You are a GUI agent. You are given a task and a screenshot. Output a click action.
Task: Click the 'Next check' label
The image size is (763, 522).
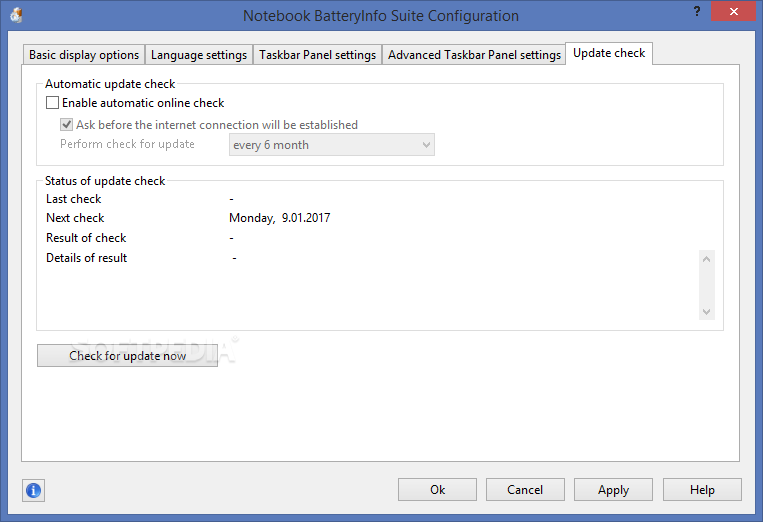click(x=75, y=218)
